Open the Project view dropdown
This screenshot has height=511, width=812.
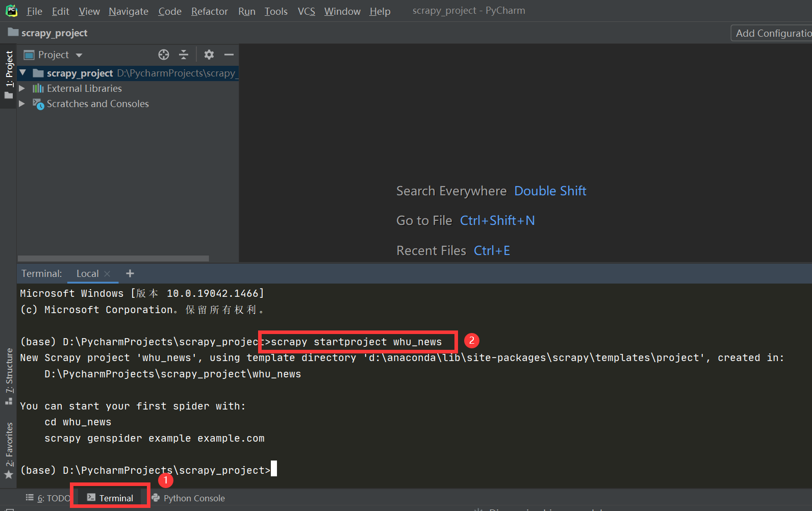pyautogui.click(x=79, y=55)
